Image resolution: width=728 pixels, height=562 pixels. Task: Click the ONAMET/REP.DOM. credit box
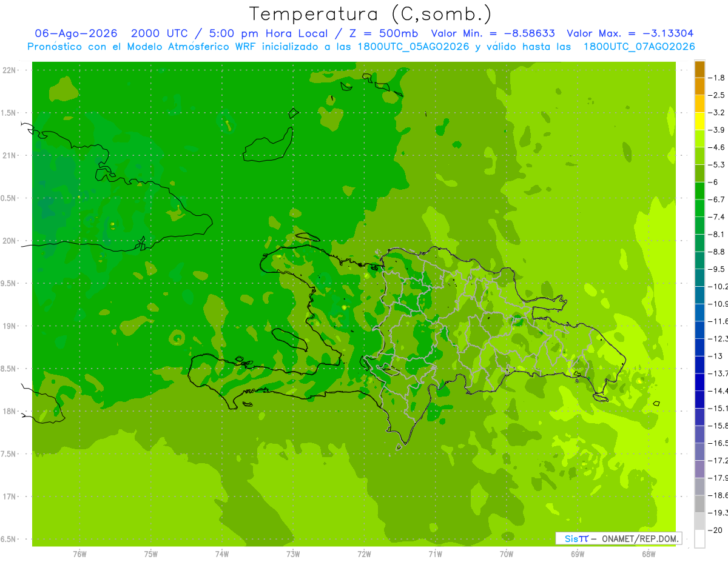(618, 538)
